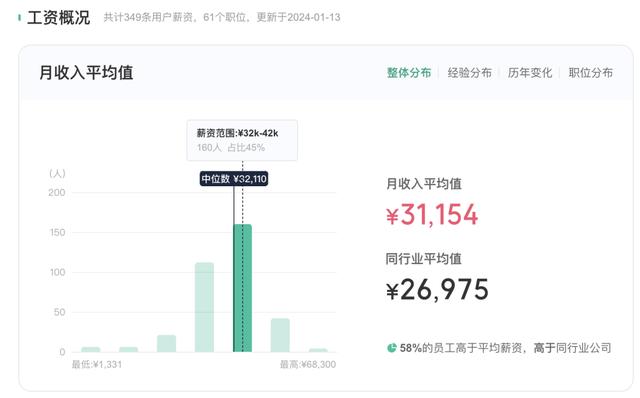
Task: Click the 最高:¥68,300 label
Action: (x=308, y=364)
